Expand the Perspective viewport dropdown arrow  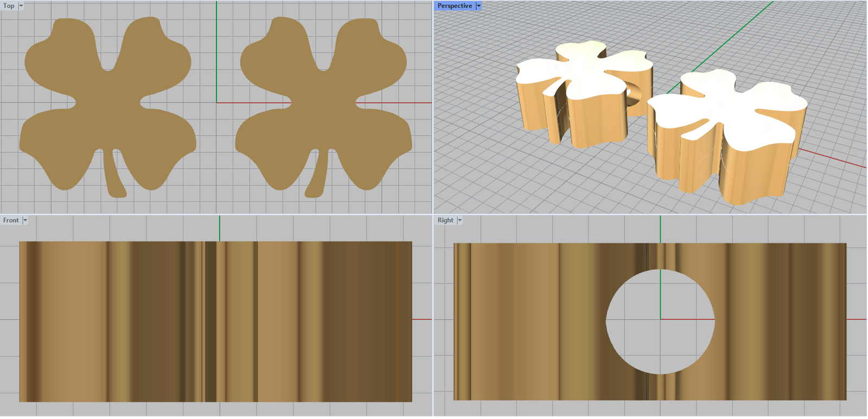478,6
